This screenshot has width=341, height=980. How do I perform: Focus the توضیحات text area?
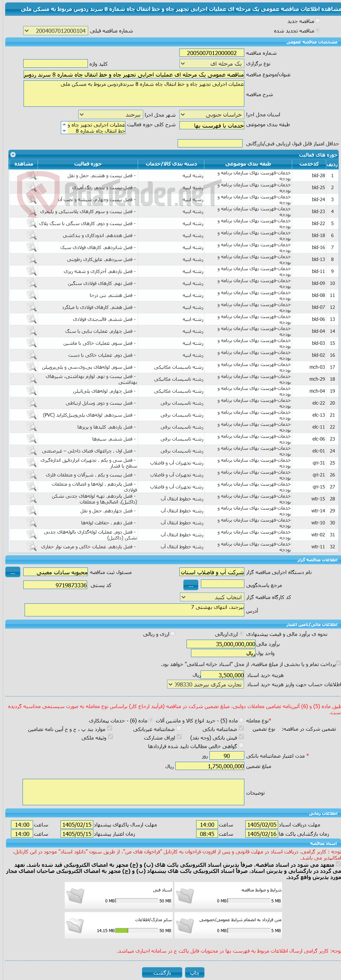pyautogui.click(x=133, y=792)
